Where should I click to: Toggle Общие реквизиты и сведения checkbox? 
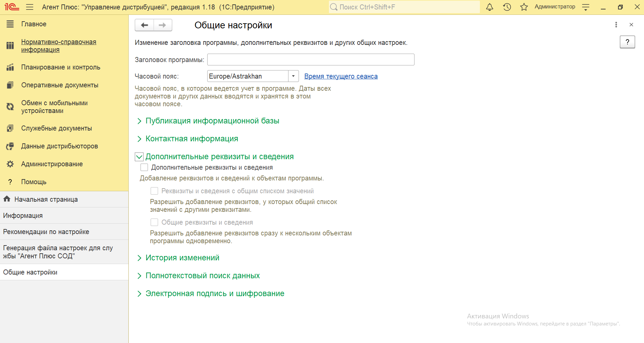[154, 222]
